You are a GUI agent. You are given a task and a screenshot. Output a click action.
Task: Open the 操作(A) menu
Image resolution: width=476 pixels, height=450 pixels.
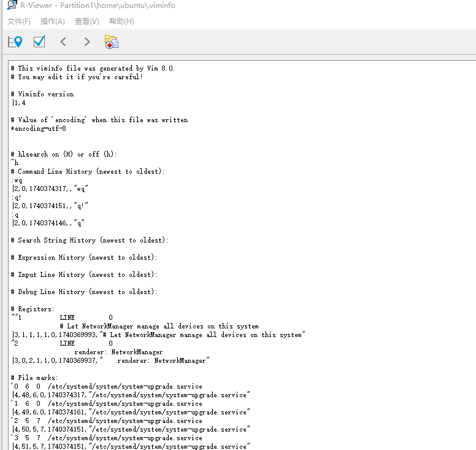point(52,21)
